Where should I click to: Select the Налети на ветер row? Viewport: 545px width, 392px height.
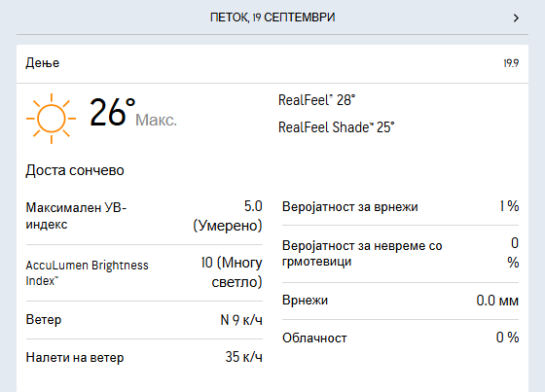pos(144,357)
